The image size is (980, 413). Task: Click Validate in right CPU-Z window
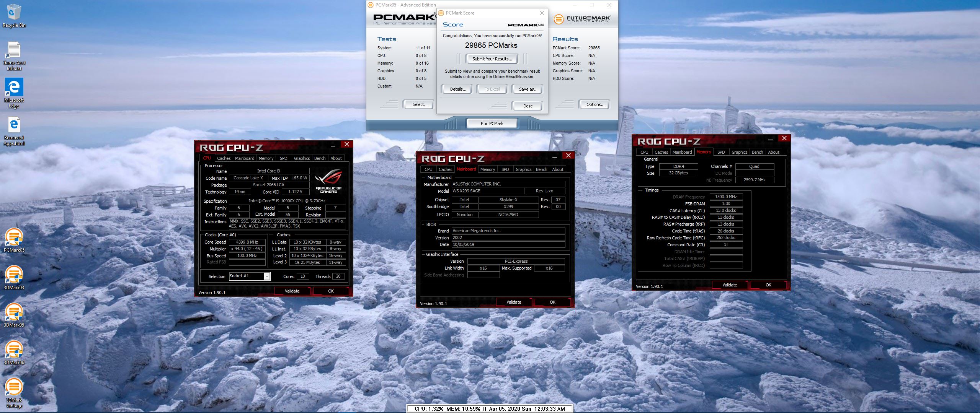click(730, 285)
